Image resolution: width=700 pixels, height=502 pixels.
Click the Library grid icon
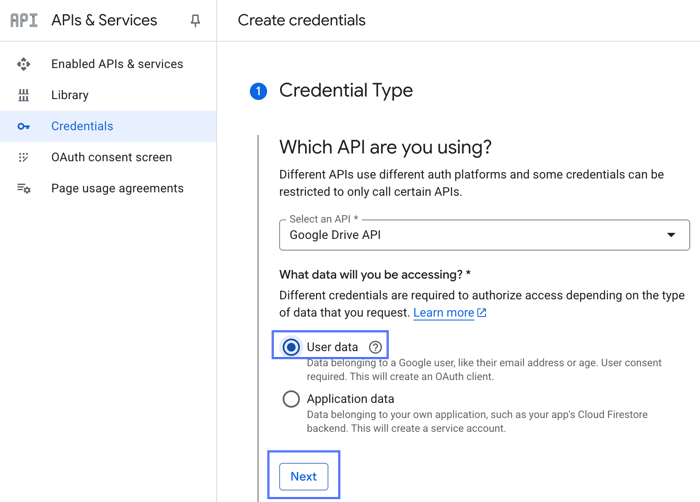click(24, 95)
